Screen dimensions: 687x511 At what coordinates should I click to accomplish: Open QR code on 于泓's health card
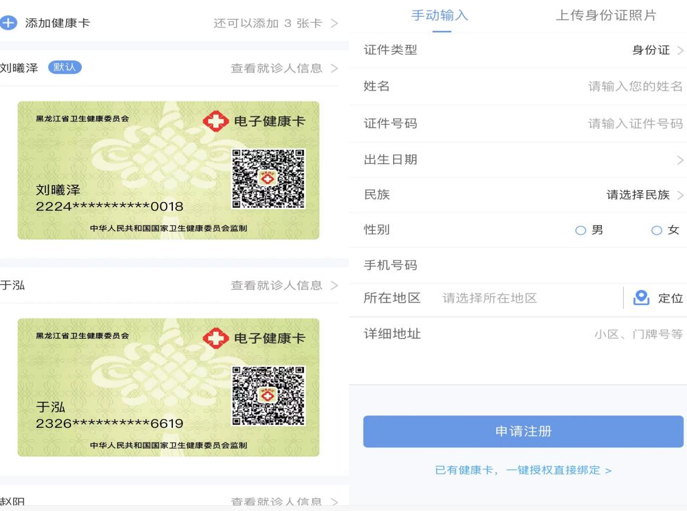point(268,396)
